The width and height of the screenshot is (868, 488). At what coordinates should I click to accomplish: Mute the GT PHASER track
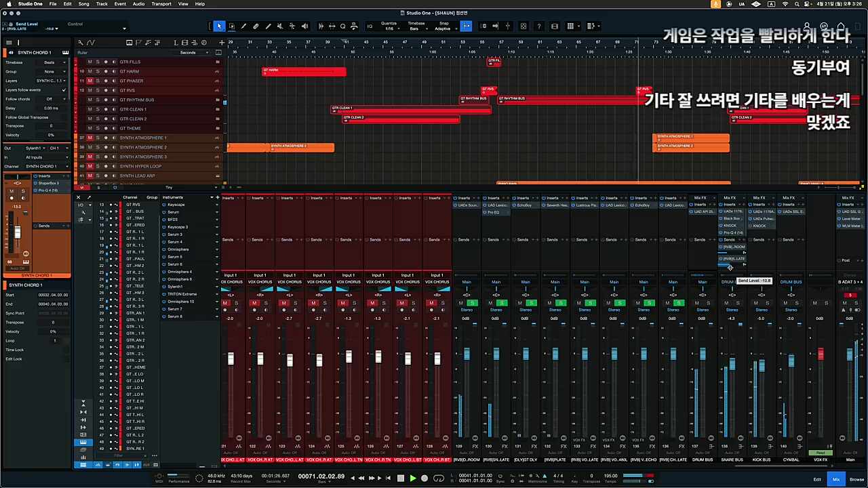(90, 81)
